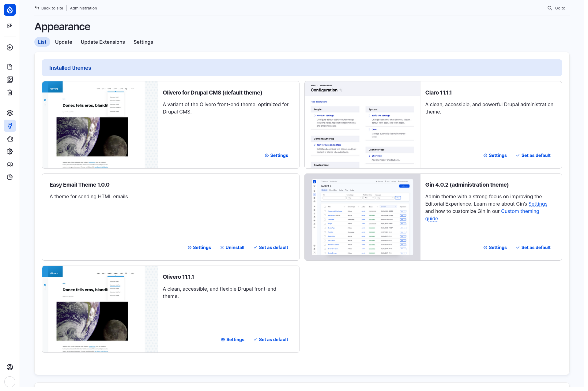Toggle default status for Easy Email Theme
The image size is (588, 391).
click(270, 248)
